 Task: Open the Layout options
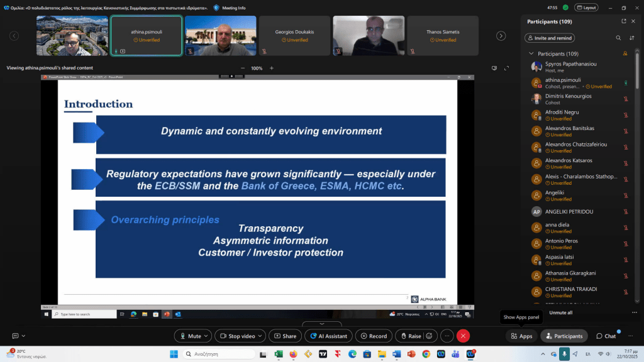click(587, 8)
